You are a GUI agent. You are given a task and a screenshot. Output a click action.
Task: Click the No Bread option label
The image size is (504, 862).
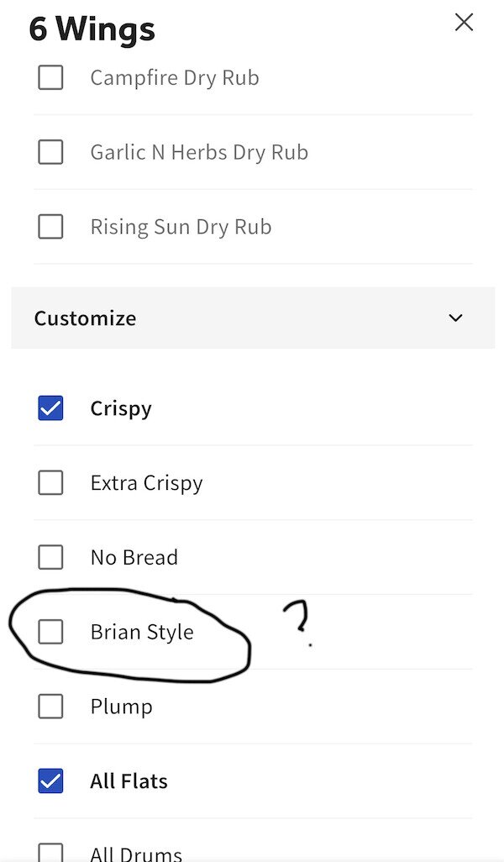click(x=134, y=557)
